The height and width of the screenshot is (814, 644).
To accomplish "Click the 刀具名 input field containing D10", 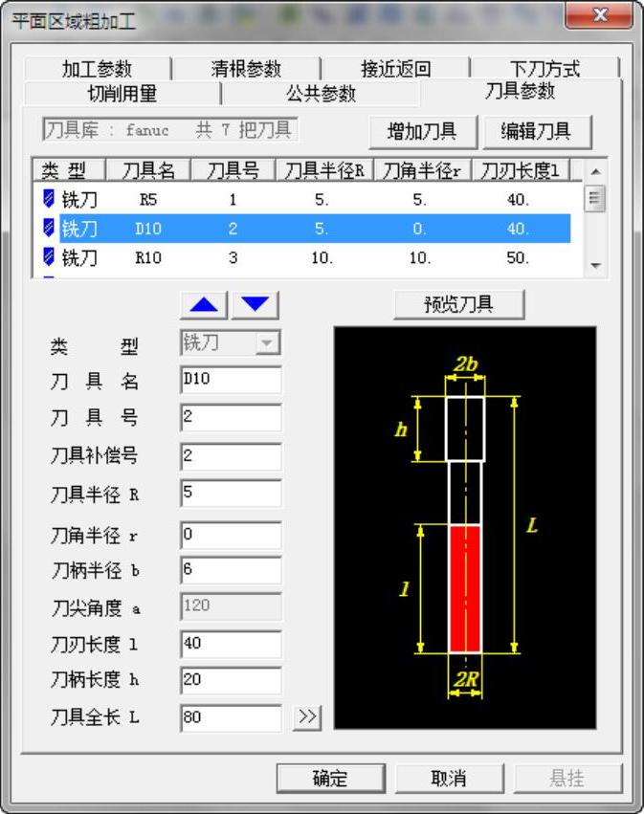I will tap(231, 380).
